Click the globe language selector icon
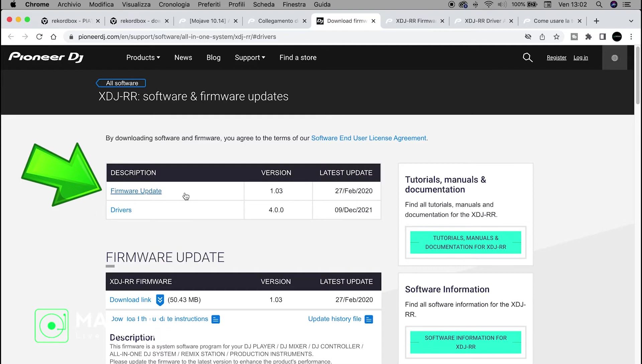The image size is (642, 364). [615, 58]
